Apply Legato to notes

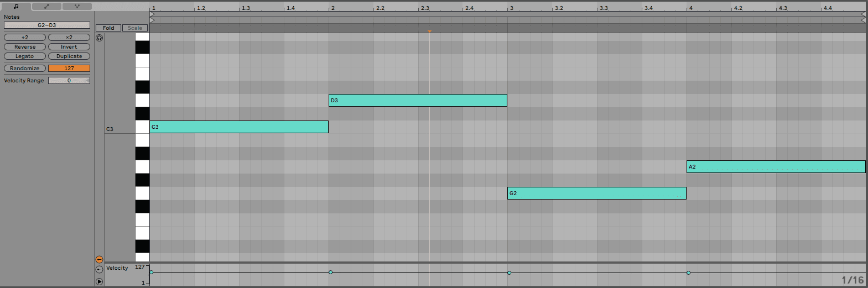tap(25, 56)
